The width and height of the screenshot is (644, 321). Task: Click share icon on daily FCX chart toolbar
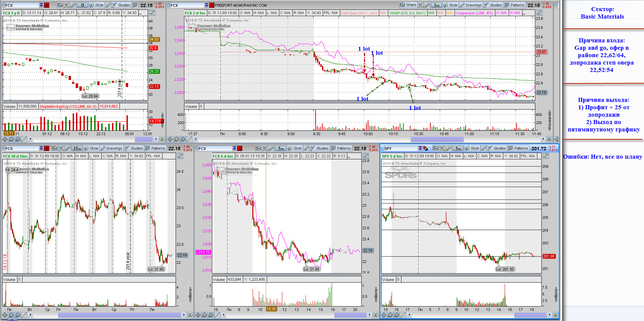tap(60, 5)
